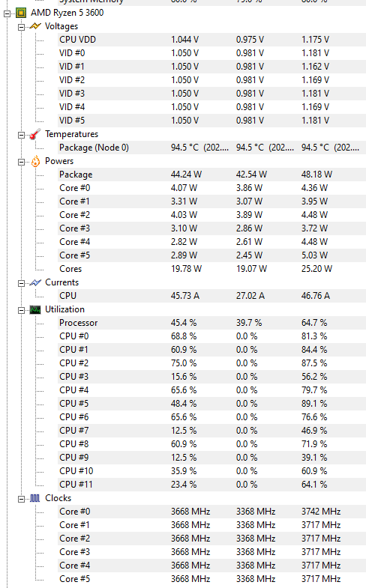Collapse the Powers section
This screenshot has width=366, height=588.
(22, 162)
